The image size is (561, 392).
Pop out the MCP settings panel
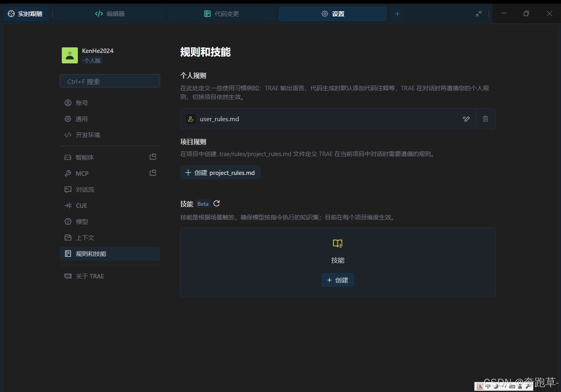coord(153,173)
